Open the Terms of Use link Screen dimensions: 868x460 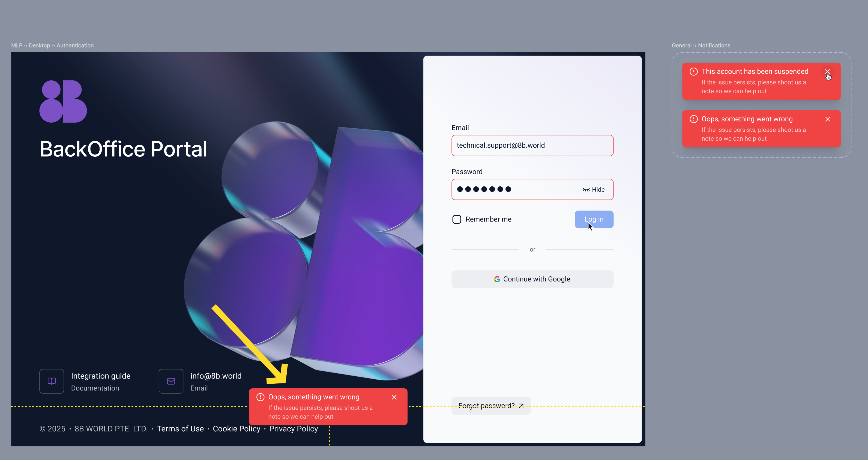180,429
